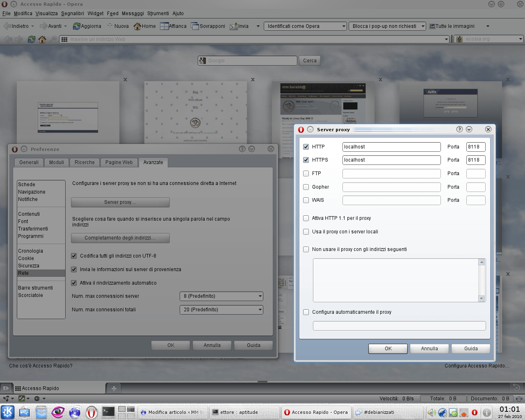
Task: Toggle Attiva HTTP 1.1 per il proxy
Action: (306, 218)
